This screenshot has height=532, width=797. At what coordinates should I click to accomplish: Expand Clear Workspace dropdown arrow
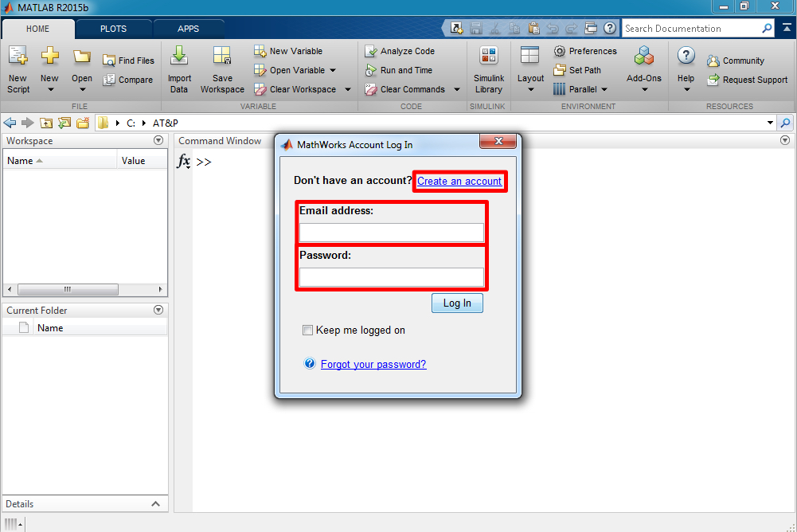pos(348,89)
